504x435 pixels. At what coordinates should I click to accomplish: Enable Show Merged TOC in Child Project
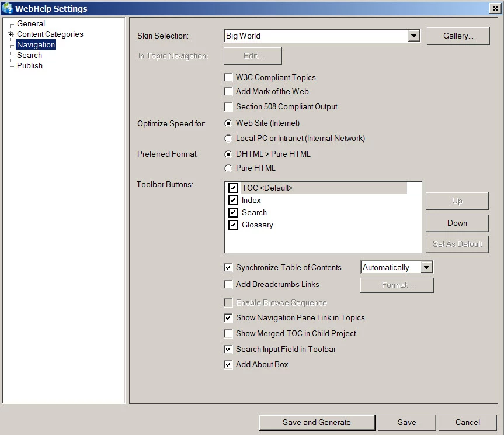pyautogui.click(x=228, y=334)
